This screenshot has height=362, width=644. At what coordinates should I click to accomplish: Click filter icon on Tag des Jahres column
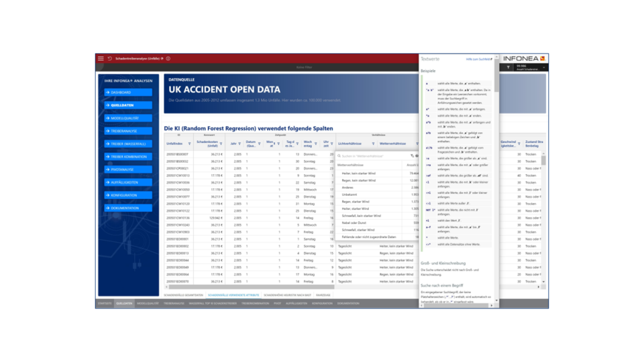click(297, 143)
